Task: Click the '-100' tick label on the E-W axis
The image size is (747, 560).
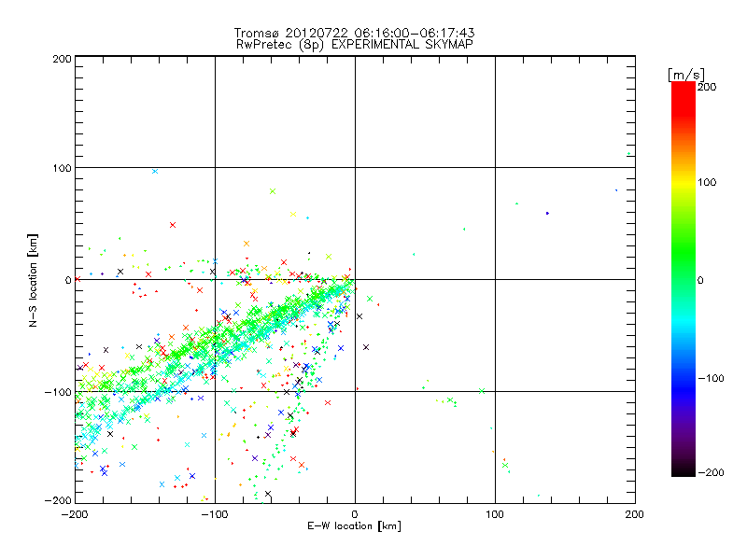Action: (215, 514)
